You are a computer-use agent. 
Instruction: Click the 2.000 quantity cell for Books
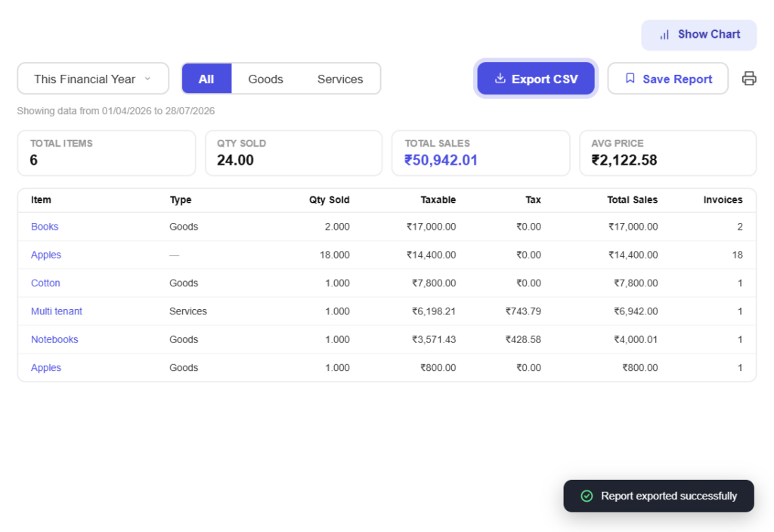point(336,227)
